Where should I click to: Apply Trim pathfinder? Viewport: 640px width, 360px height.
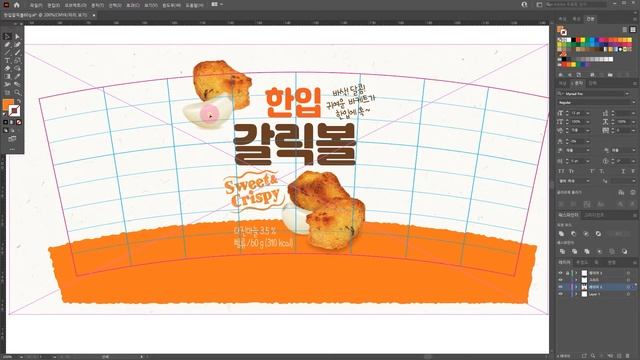tap(574, 251)
